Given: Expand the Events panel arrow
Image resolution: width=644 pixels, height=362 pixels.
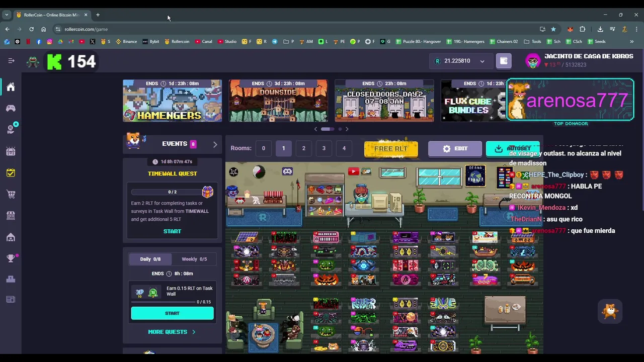Looking at the screenshot, I should (215, 144).
